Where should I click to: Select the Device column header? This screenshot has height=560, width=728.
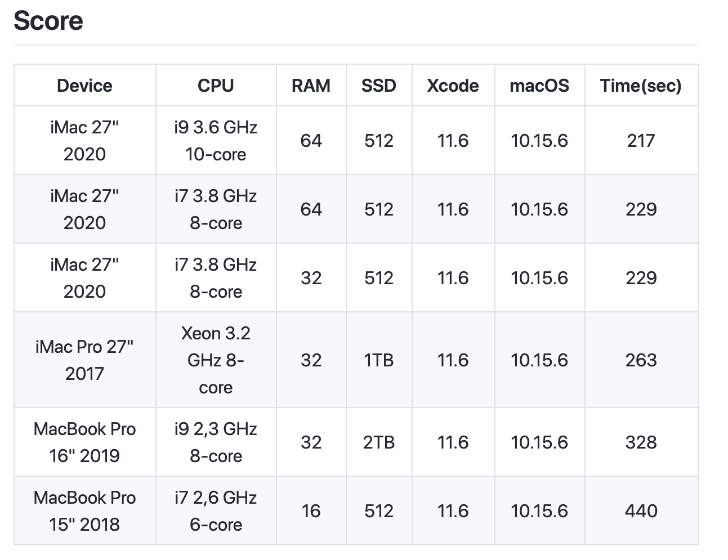(84, 86)
